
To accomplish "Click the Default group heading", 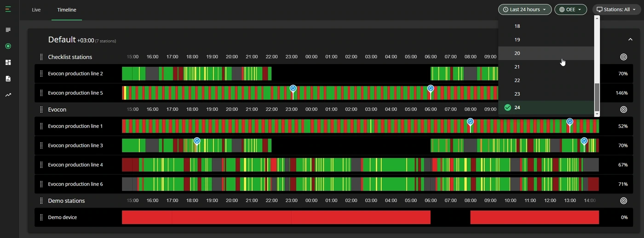I will (x=62, y=40).
